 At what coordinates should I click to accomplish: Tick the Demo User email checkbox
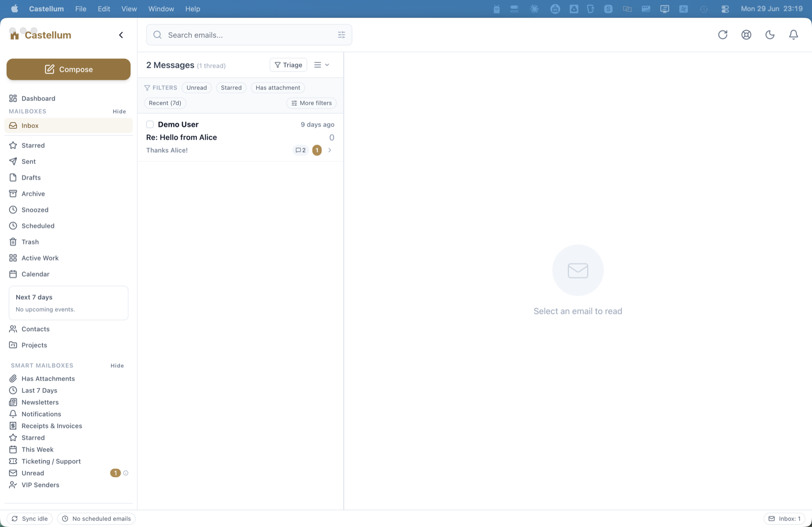click(x=150, y=125)
